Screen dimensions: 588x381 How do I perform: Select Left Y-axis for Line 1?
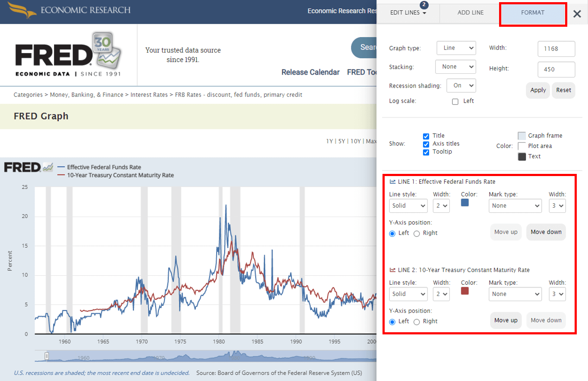click(392, 233)
